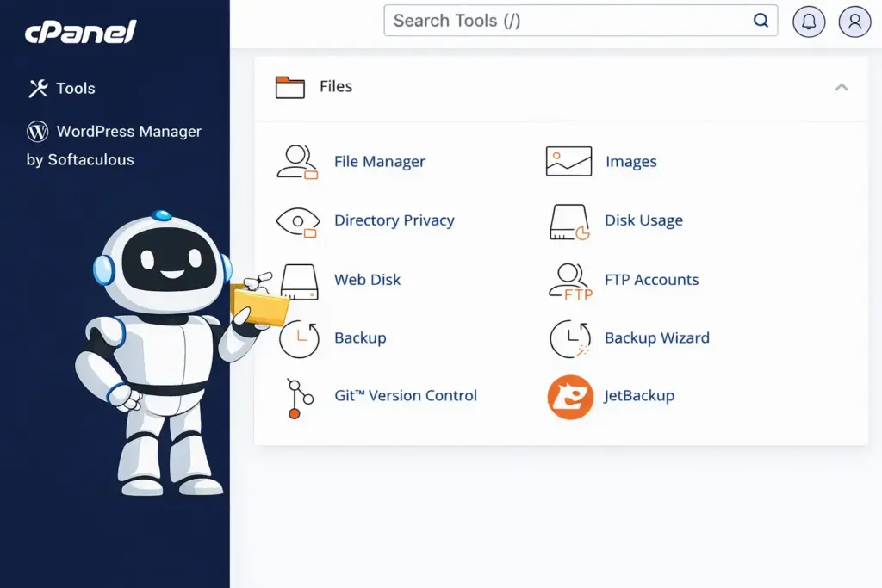
Task: Click the FTP Accounts icon
Action: click(569, 281)
